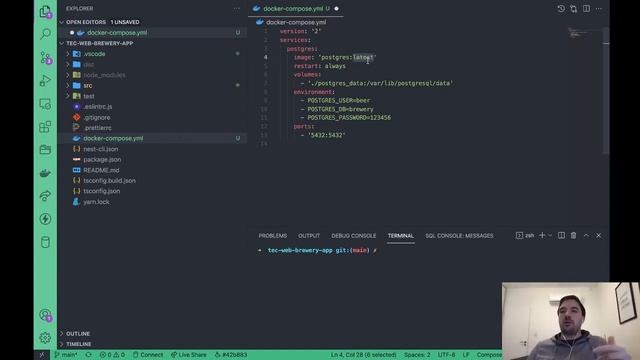This screenshot has width=640, height=360.
Task: Click the main branch status bar item
Action: 66,355
